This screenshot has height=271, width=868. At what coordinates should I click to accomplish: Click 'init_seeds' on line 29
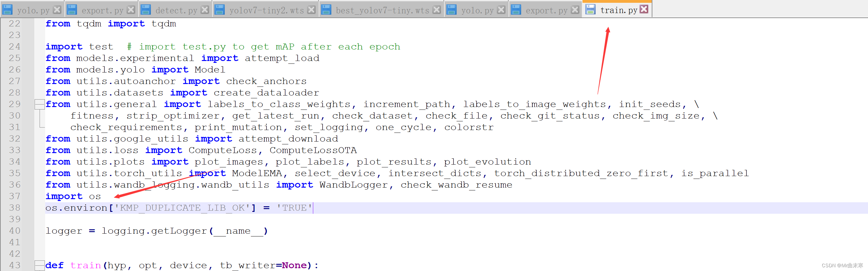coord(650,104)
